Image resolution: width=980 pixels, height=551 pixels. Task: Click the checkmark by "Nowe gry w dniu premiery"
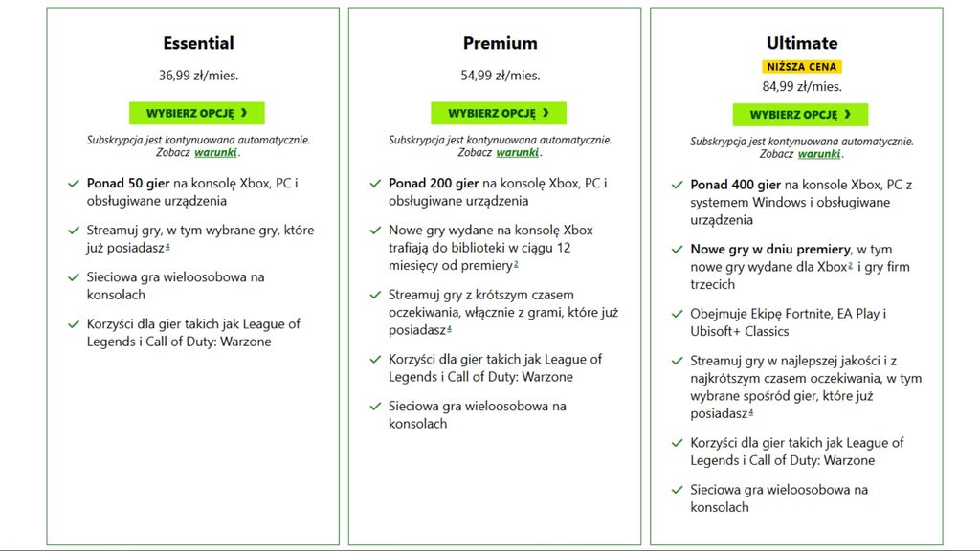(x=678, y=250)
